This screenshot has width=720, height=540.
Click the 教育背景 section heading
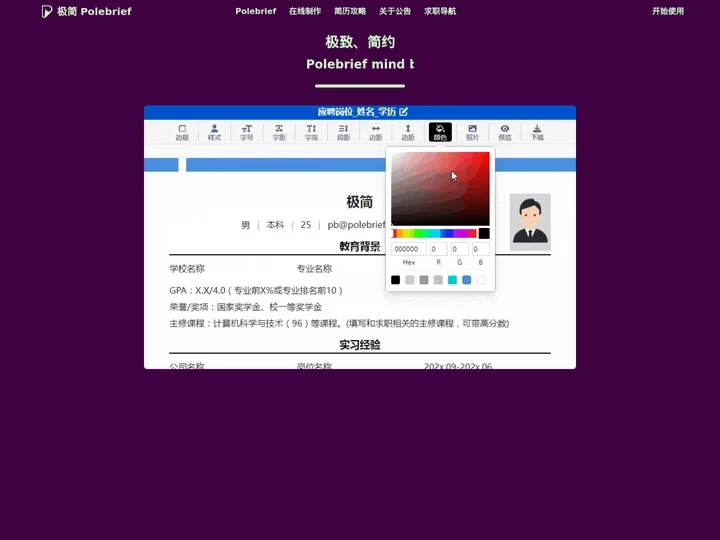point(360,246)
